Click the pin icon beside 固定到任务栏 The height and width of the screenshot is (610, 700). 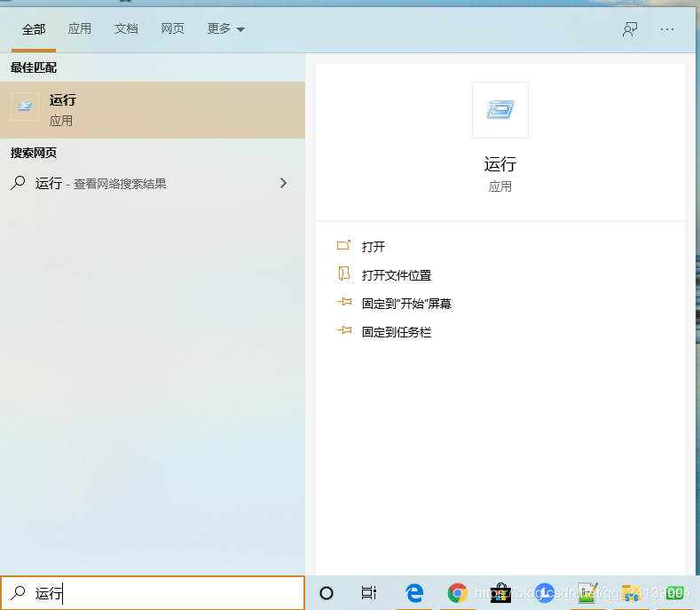[x=344, y=330]
